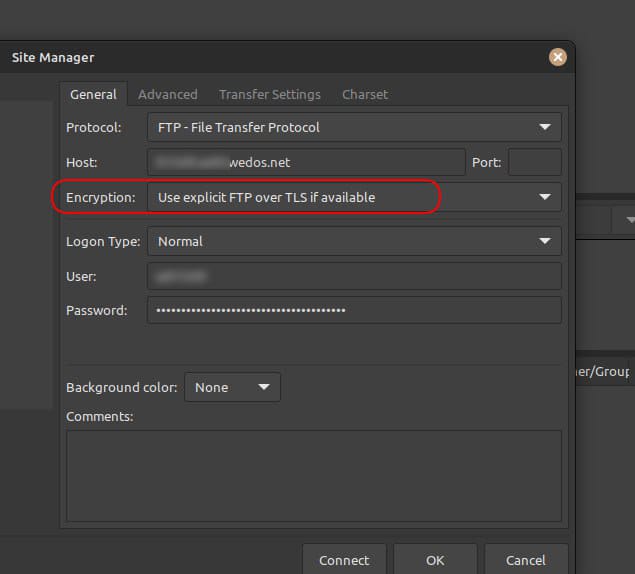Open the Transfer Settings tab
Image resolution: width=635 pixels, height=574 pixels.
point(270,94)
